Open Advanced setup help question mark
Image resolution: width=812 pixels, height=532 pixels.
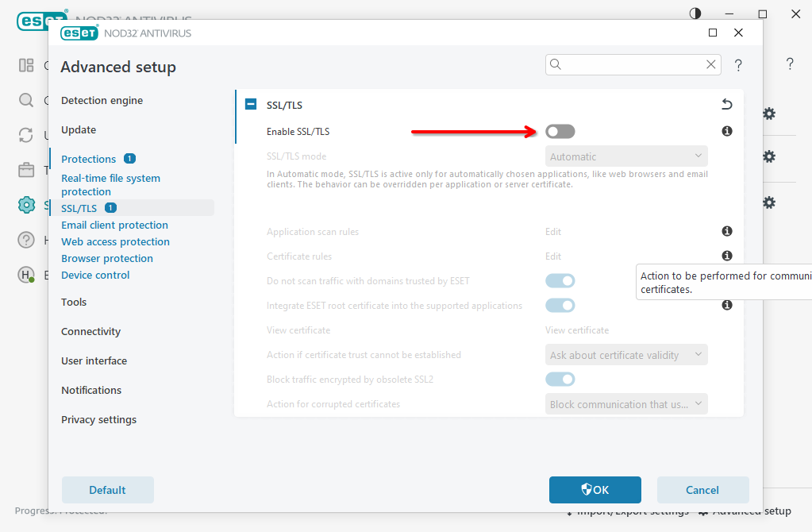pyautogui.click(x=738, y=65)
